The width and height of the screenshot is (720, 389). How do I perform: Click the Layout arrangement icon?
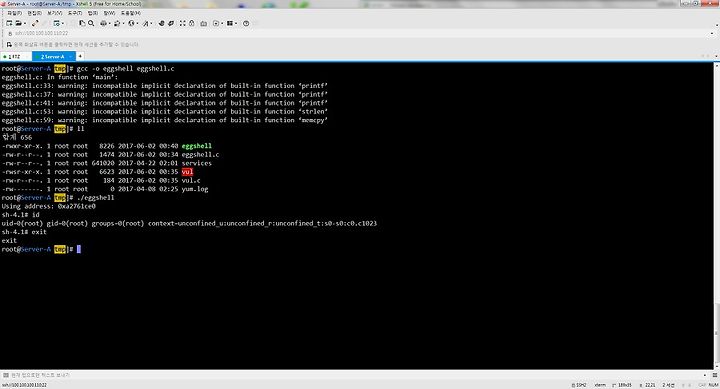point(229,23)
